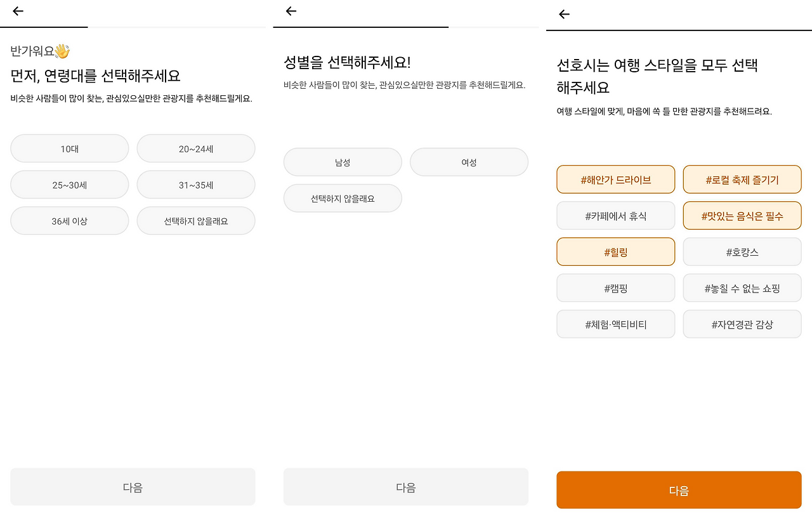
Task: Select the #캠핑 tag
Action: [615, 288]
